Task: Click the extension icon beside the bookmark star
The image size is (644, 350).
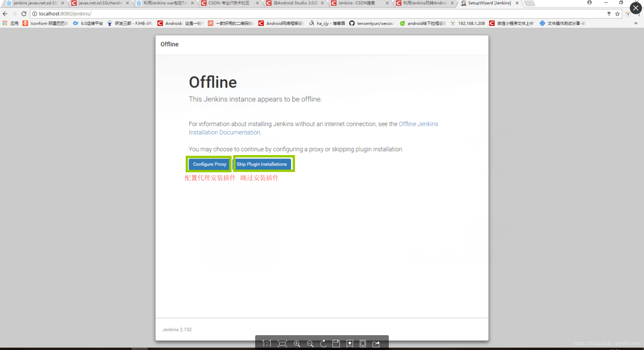Action: (x=628, y=14)
